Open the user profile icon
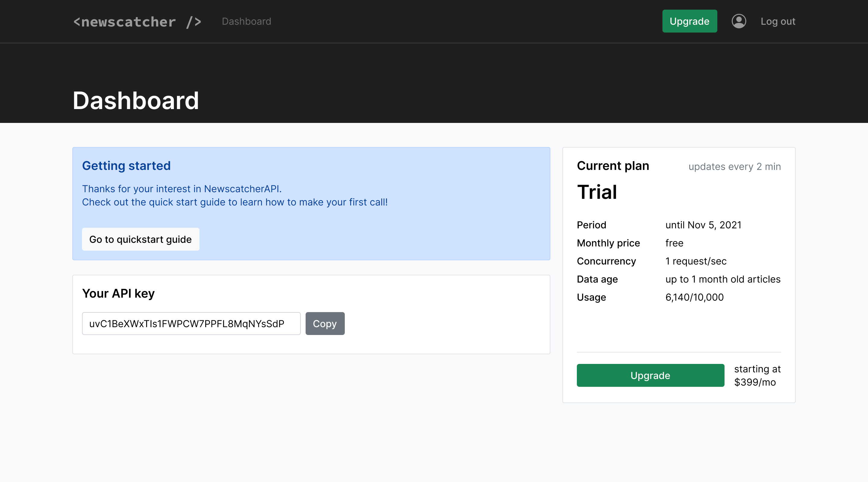868x482 pixels. [x=739, y=21]
